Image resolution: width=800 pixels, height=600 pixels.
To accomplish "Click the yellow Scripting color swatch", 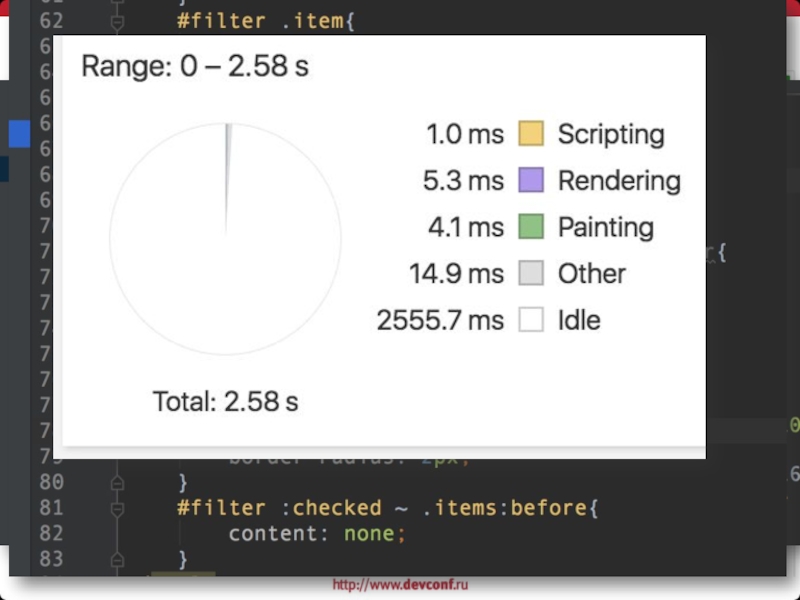I will tap(531, 134).
